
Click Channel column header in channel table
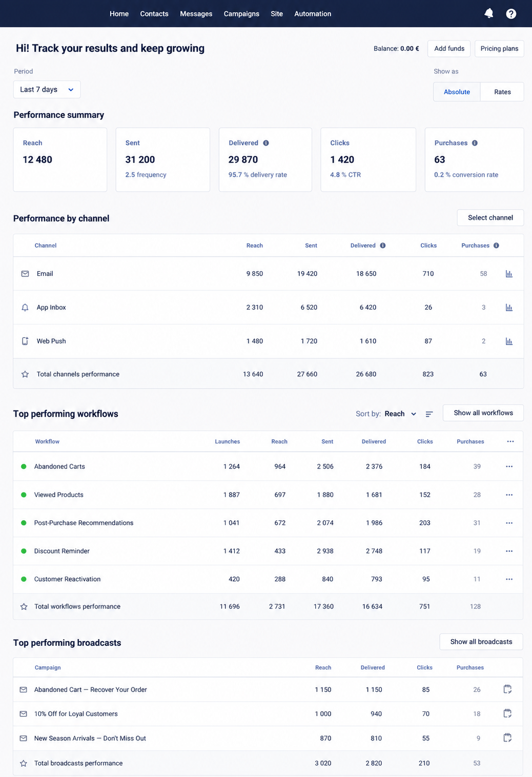point(46,246)
